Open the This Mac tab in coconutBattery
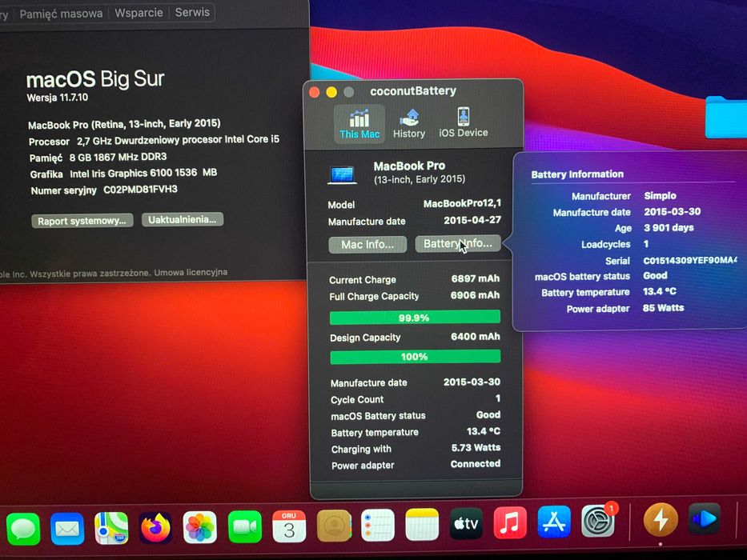This screenshot has height=560, width=747. click(359, 124)
